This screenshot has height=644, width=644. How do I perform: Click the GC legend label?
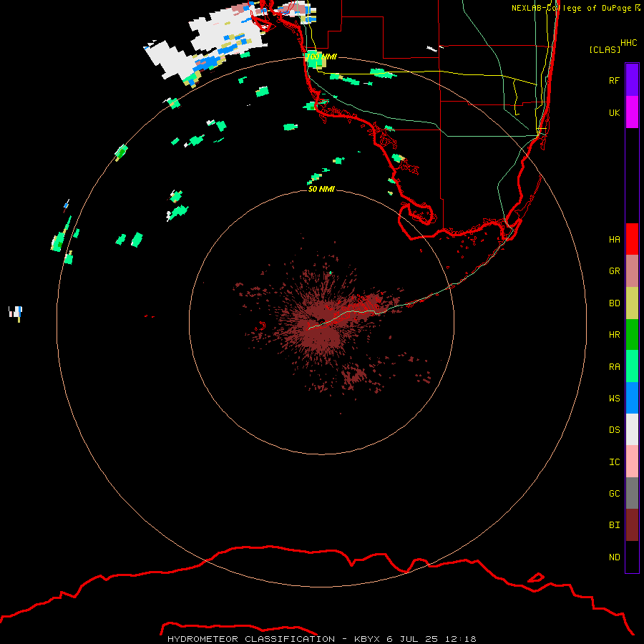click(614, 494)
